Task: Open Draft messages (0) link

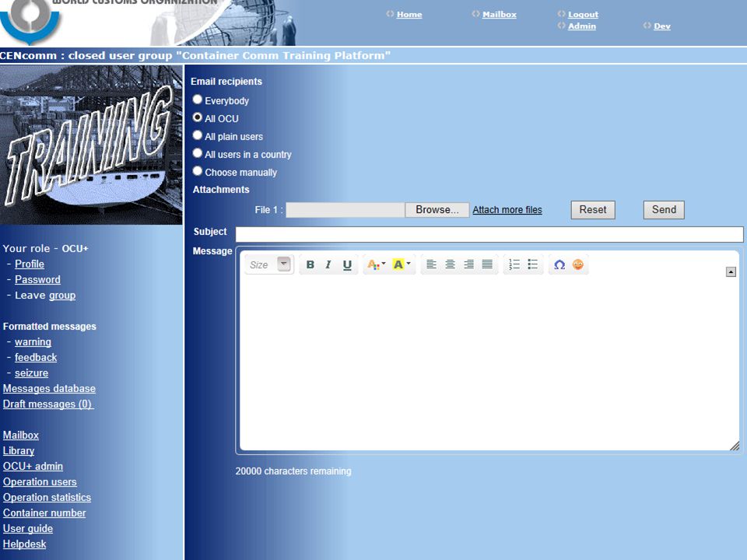Action: coord(47,404)
